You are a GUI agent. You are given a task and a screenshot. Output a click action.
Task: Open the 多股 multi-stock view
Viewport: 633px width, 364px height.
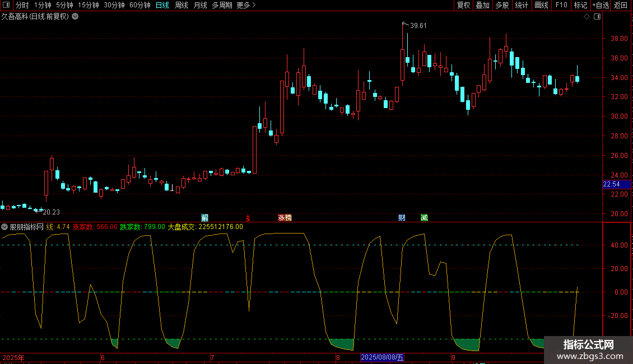coord(502,5)
